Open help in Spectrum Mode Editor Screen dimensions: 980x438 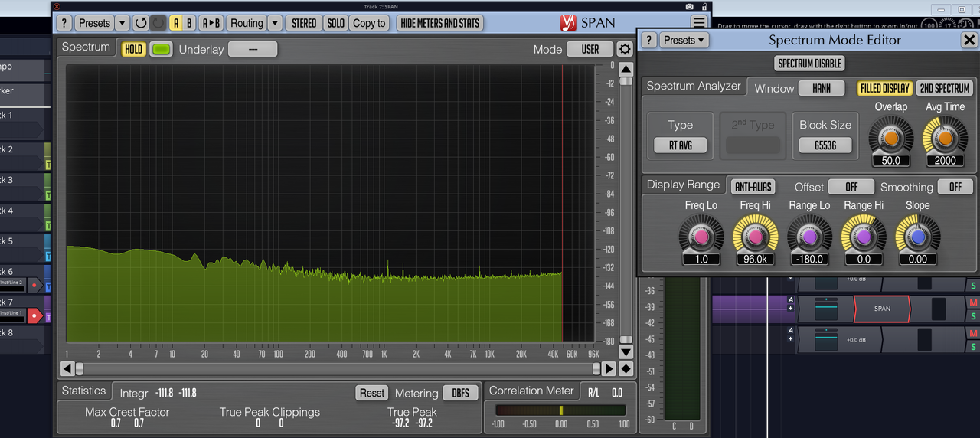(x=648, y=40)
